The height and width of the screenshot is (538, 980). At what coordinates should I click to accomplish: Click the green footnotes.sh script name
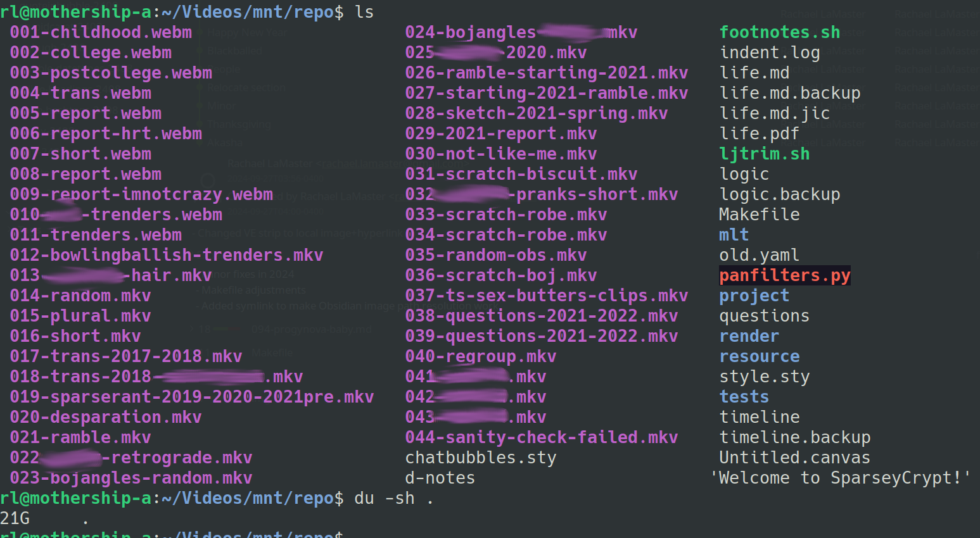tap(779, 32)
